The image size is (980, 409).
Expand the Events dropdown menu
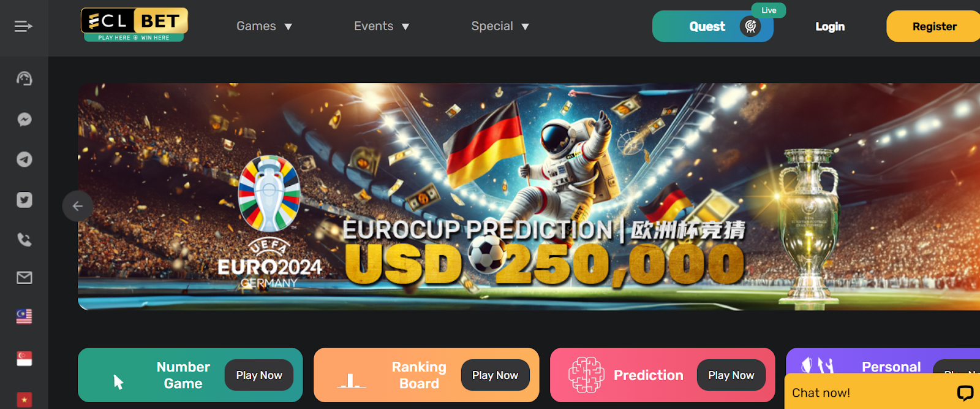(382, 26)
